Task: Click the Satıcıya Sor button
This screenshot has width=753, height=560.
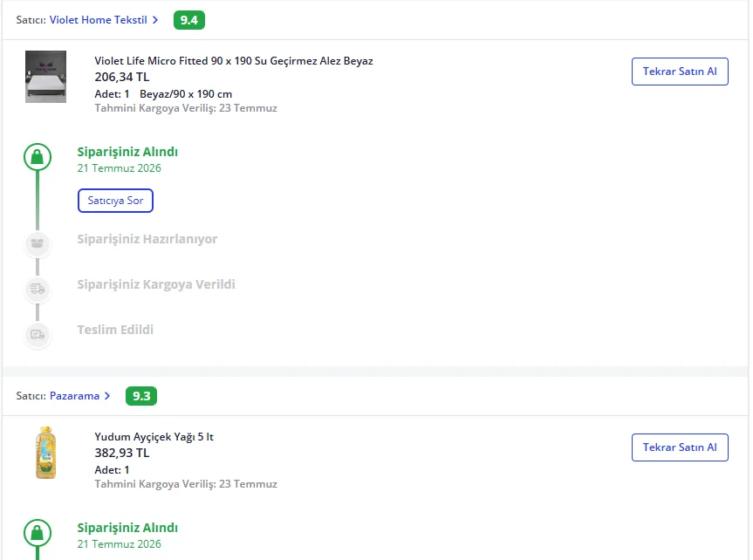Action: 115,201
